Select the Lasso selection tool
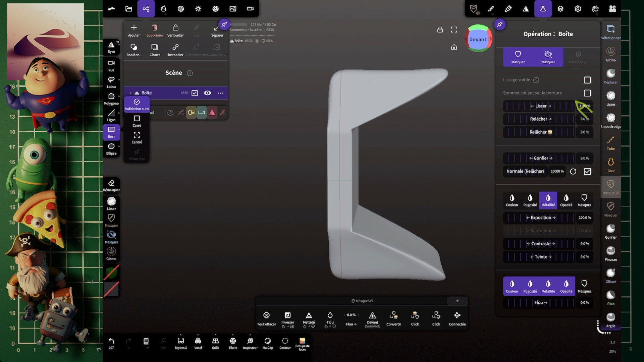This screenshot has height=362, width=644. click(111, 81)
